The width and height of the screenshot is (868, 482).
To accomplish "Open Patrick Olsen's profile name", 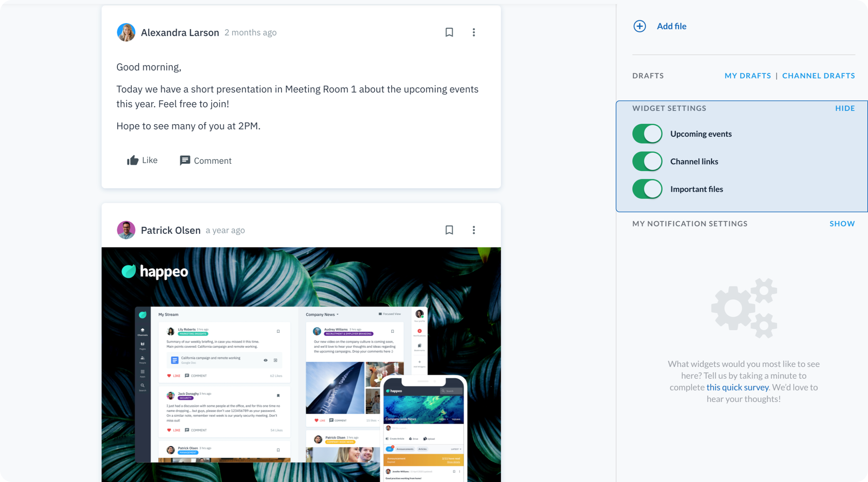I will pyautogui.click(x=171, y=230).
